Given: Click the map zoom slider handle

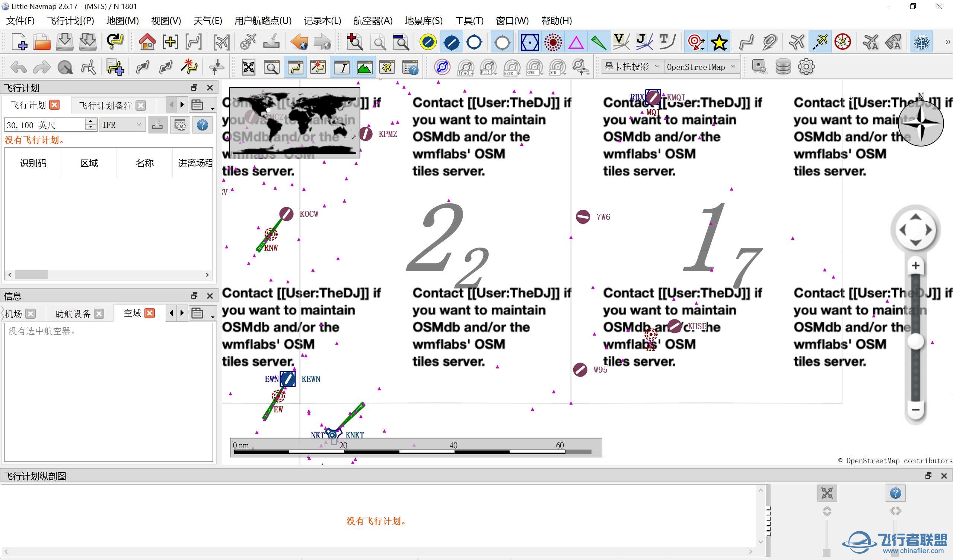Looking at the screenshot, I should pyautogui.click(x=915, y=341).
